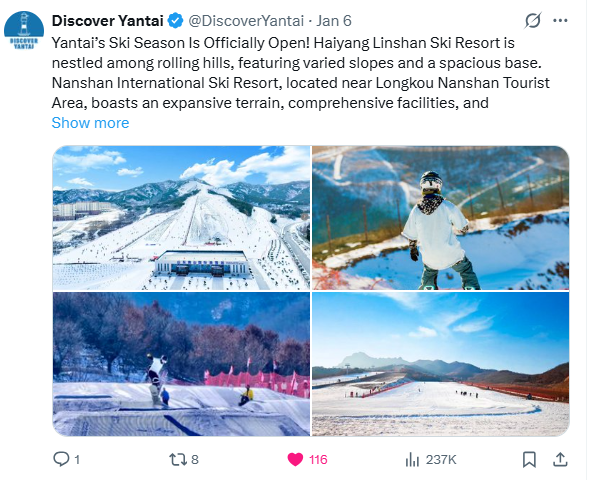Share the tweet with upload icon
The image size is (615, 480).
click(x=560, y=459)
